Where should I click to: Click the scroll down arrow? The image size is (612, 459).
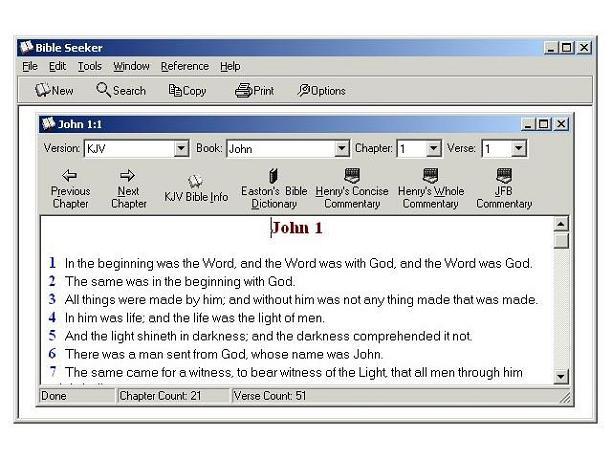point(561,377)
